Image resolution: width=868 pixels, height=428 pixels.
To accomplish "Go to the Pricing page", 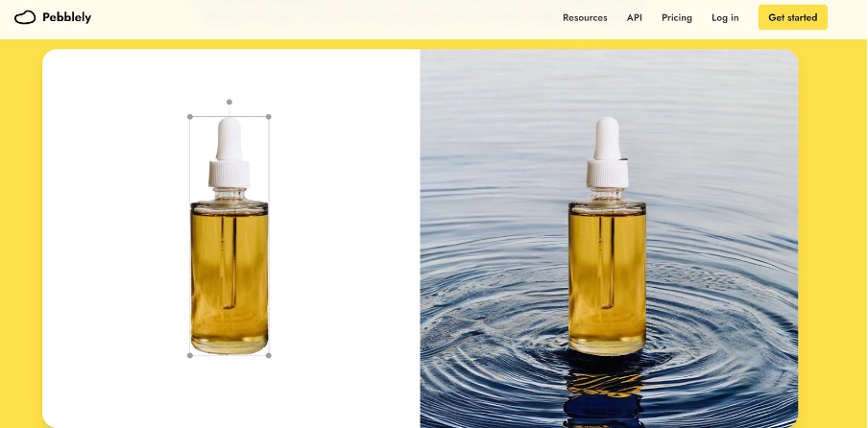I will tap(677, 17).
